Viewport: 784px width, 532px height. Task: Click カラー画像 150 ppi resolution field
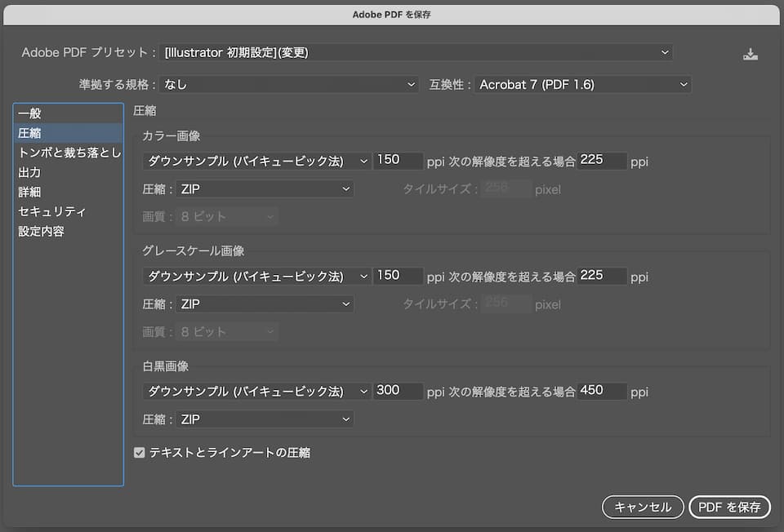[x=398, y=161]
